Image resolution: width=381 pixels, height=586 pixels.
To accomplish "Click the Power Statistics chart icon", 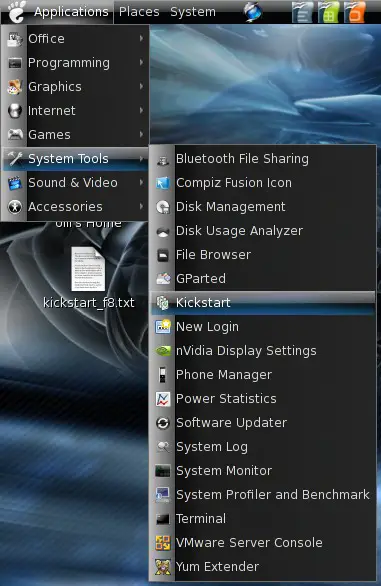I will coord(163,399).
